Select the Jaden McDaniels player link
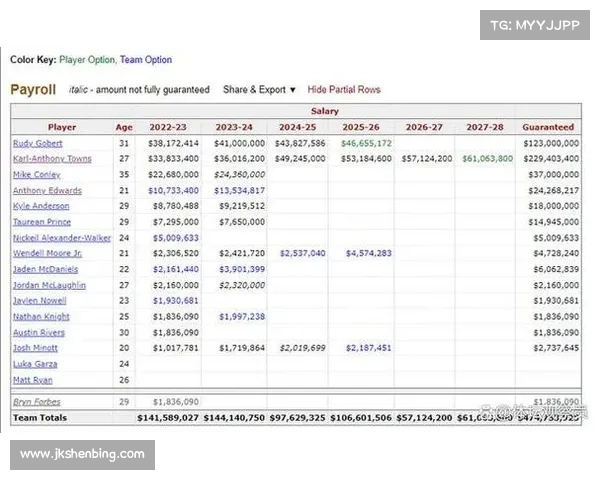 tap(44, 270)
